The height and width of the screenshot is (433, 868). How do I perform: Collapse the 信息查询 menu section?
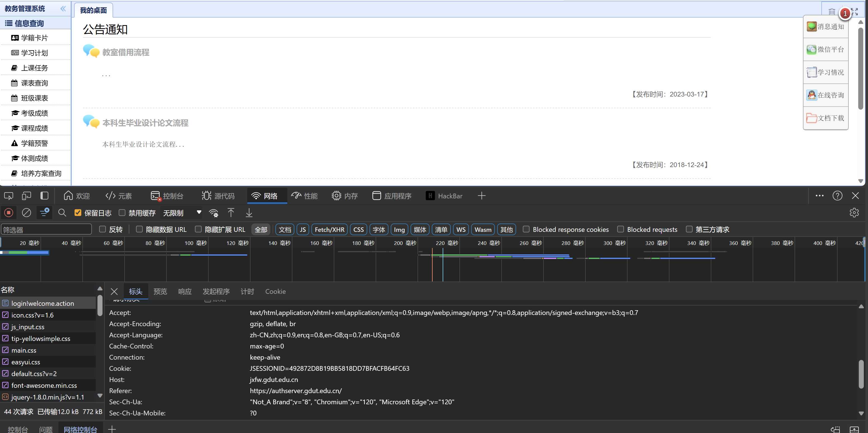(x=35, y=23)
